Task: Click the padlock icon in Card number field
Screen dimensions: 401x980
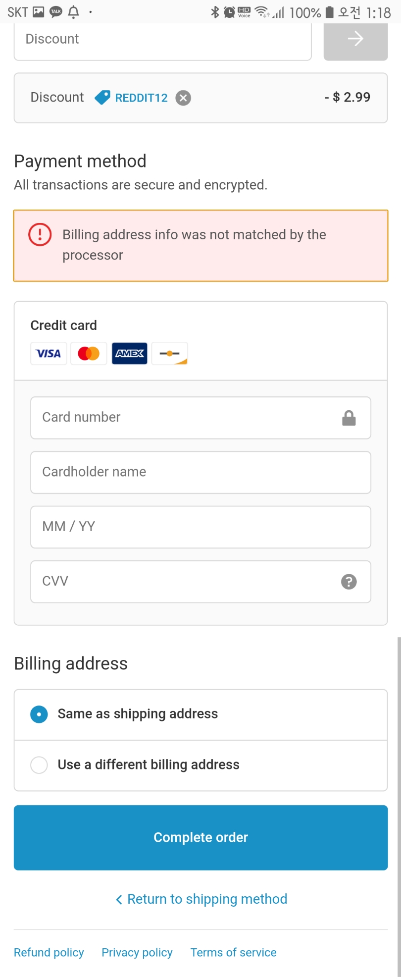Action: point(349,418)
